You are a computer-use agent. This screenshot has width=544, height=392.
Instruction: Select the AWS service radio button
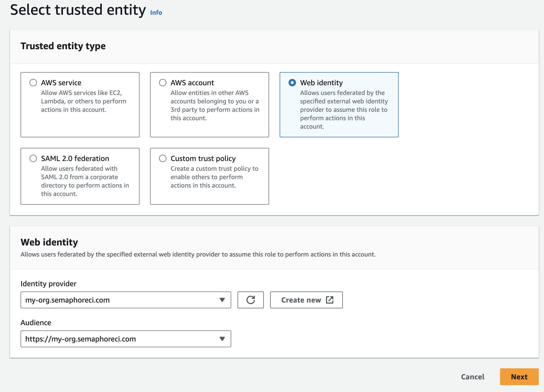[x=33, y=83]
